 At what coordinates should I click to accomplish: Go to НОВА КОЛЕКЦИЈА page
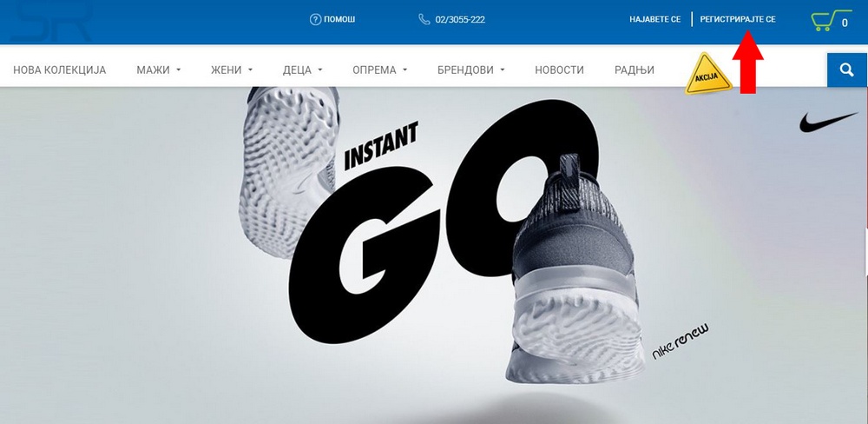59,70
